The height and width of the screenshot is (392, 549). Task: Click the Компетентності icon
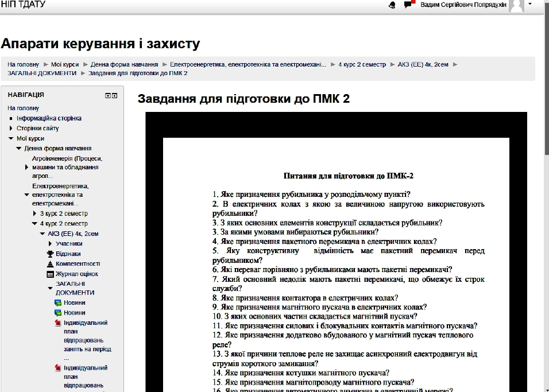(x=50, y=264)
